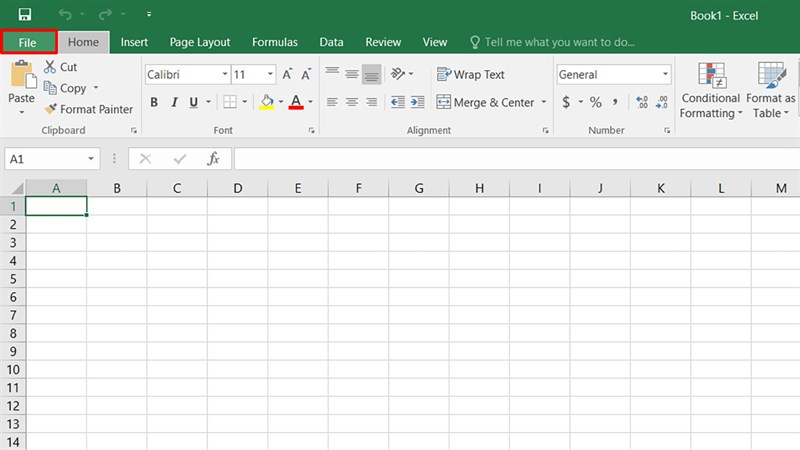Click the Tell me what you want to do box

[553, 42]
